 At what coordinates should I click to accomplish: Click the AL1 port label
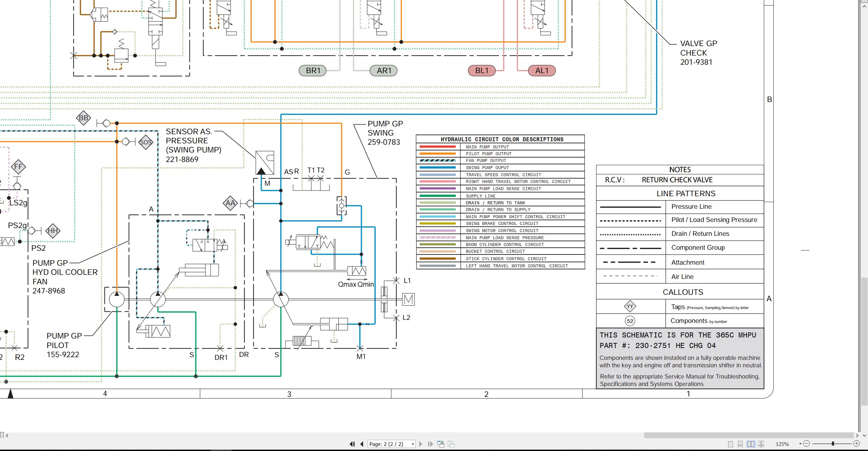pos(542,70)
